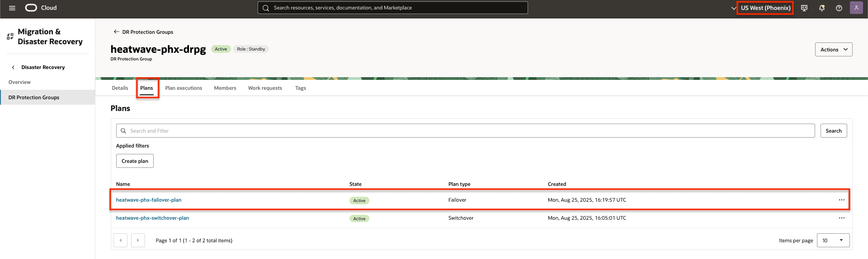
Task: Switch to the Work requests tab
Action: point(265,88)
